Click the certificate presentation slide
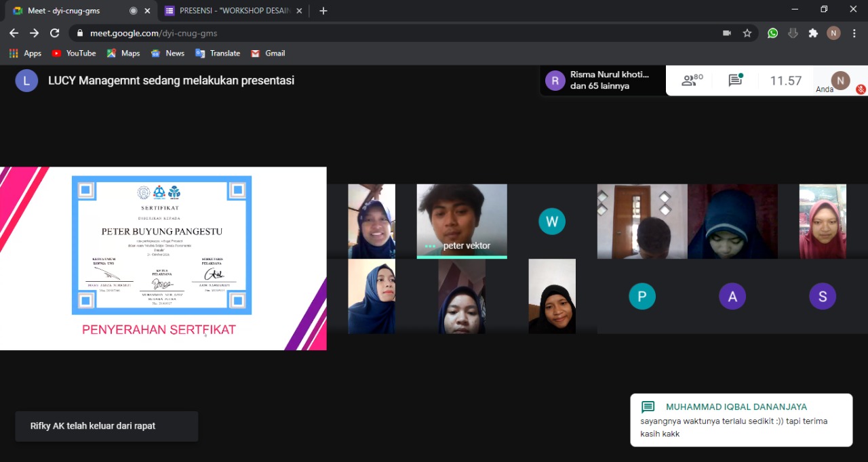The width and height of the screenshot is (868, 462). 163,258
